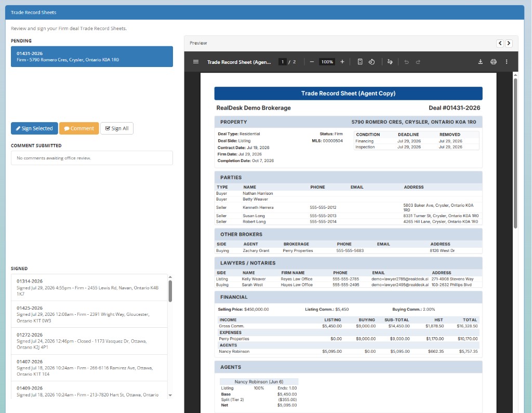Click the 100% zoom level field
Viewport: 532px width, 413px height.
pyautogui.click(x=327, y=62)
